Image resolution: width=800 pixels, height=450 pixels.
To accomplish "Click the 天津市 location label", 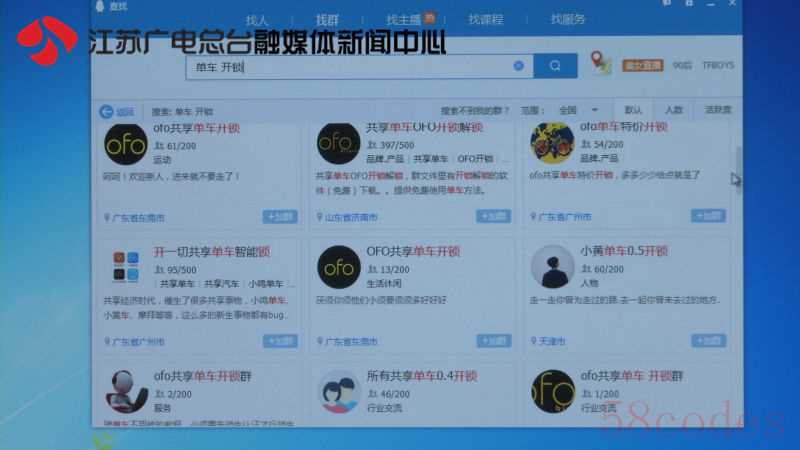I will click(553, 341).
